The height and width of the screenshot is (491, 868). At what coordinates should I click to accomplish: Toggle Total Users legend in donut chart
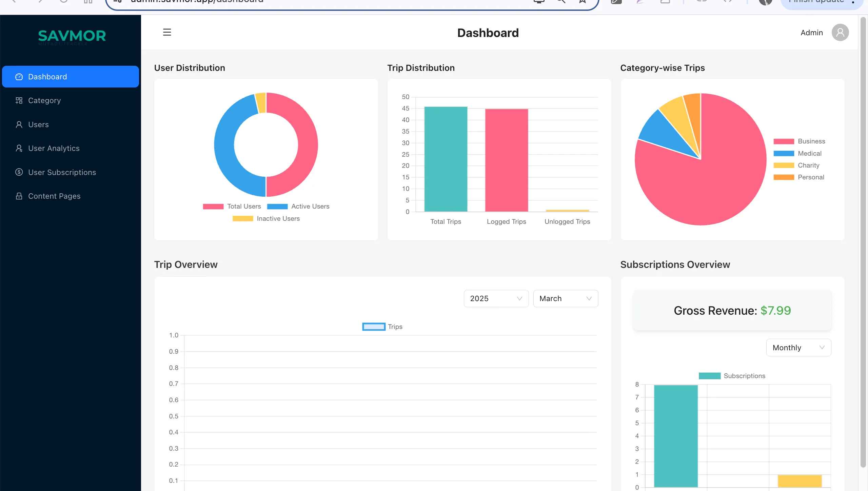(x=232, y=207)
